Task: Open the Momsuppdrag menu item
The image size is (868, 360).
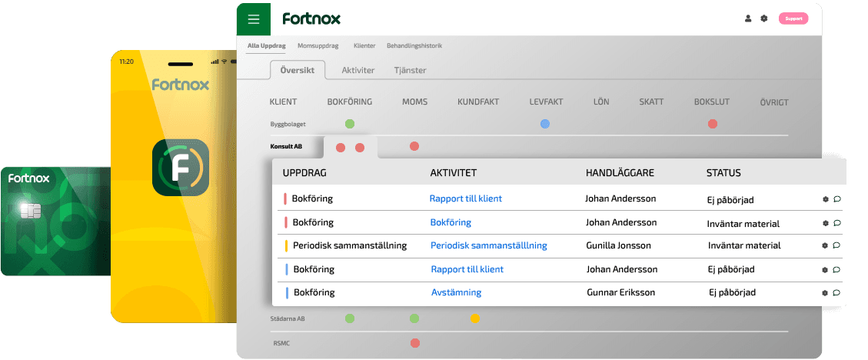Action: (318, 46)
